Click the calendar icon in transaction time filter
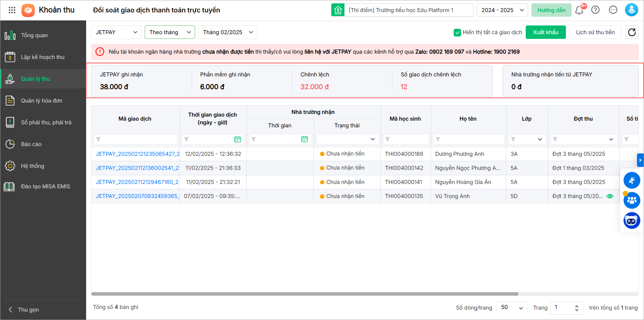644x320 pixels. pos(238,139)
